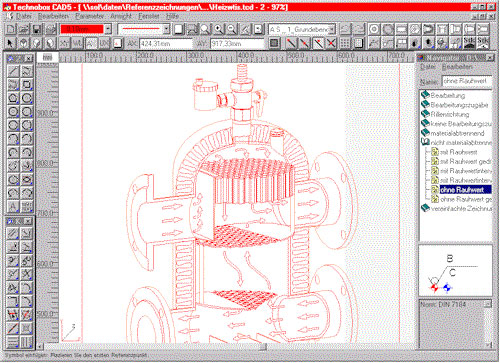The image size is (500, 363).
Task: Expand the materialabtrennend tree node
Action: 425,133
